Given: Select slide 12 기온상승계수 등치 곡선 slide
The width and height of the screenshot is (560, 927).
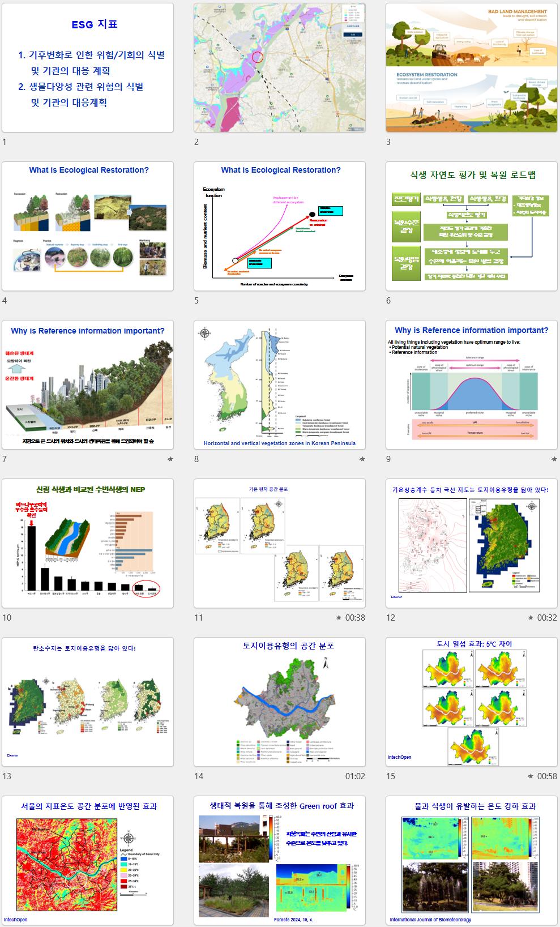Looking at the screenshot, I should pos(472,544).
